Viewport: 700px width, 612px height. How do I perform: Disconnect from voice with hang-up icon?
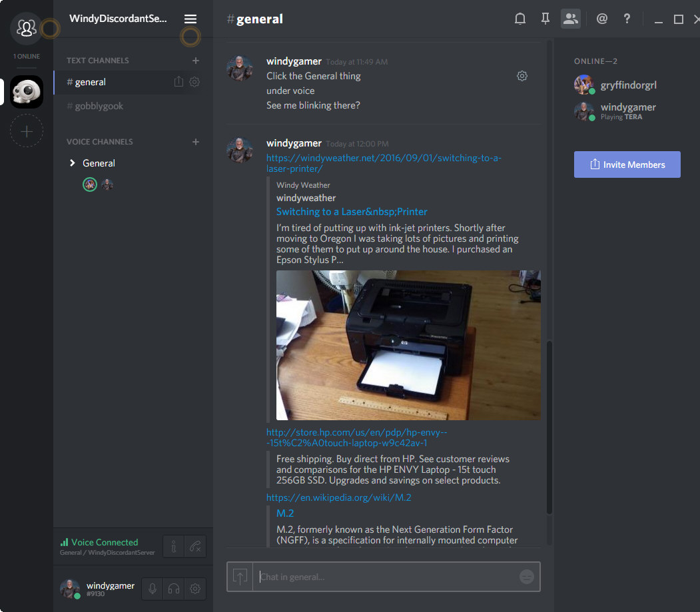[x=194, y=547]
